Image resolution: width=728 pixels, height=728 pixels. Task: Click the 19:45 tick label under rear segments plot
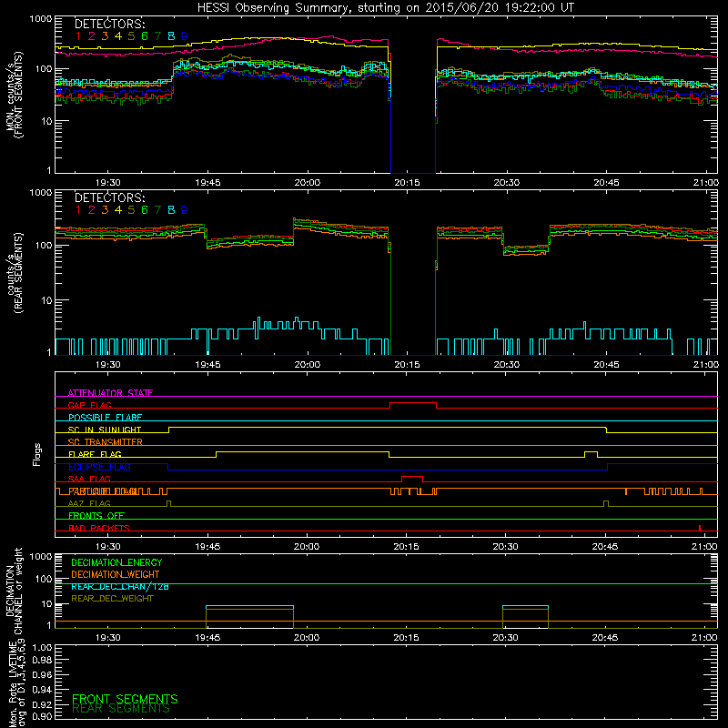click(x=207, y=365)
